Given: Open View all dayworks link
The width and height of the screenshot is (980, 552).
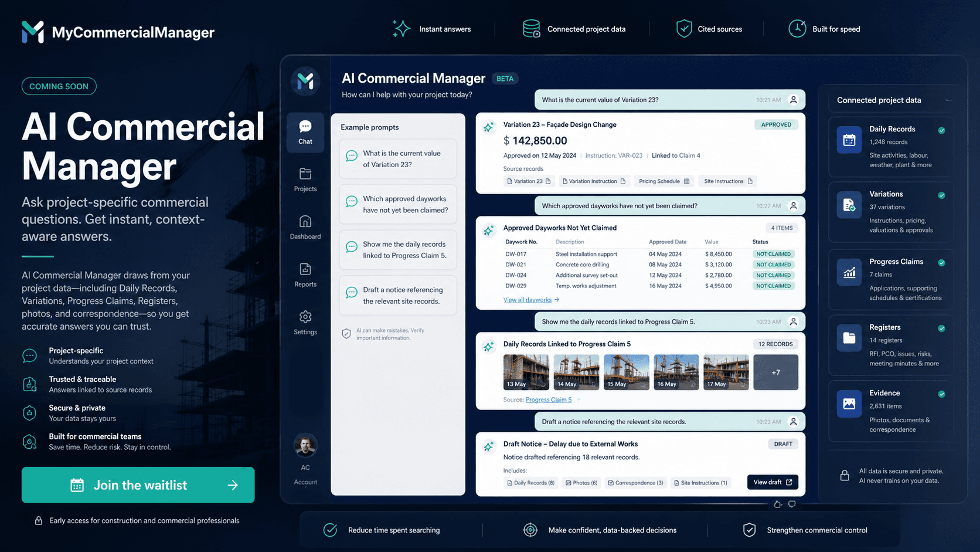Looking at the screenshot, I should point(531,300).
